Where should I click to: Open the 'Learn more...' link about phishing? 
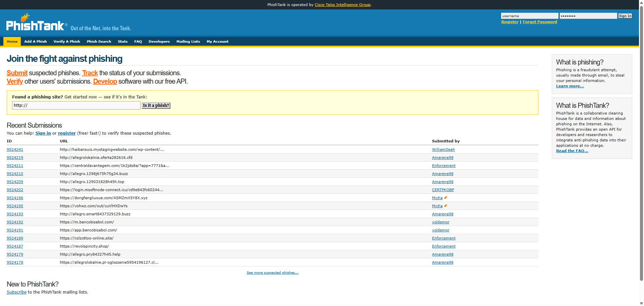click(570, 86)
